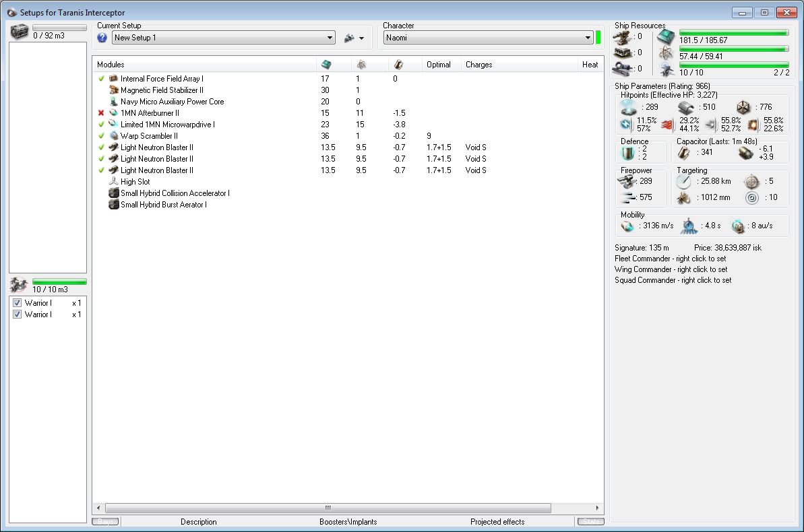Click the scan resolution icon showing 1012 mm

pyautogui.click(x=683, y=198)
